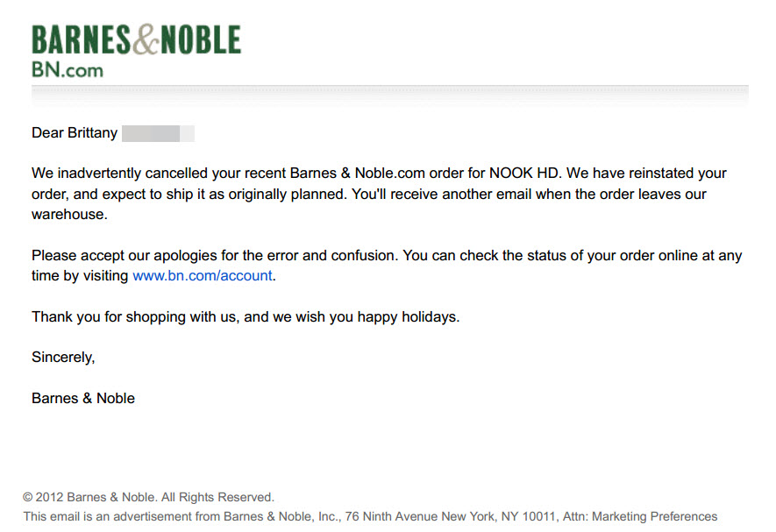The width and height of the screenshot is (776, 532).
Task: Click the "Barnes & Noble" signature text
Action: (x=83, y=399)
